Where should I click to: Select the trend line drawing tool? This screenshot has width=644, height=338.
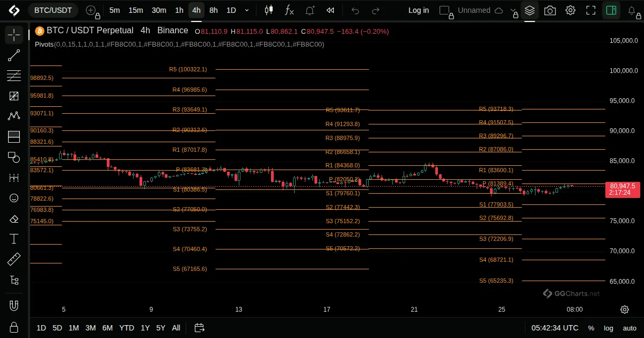click(x=14, y=55)
